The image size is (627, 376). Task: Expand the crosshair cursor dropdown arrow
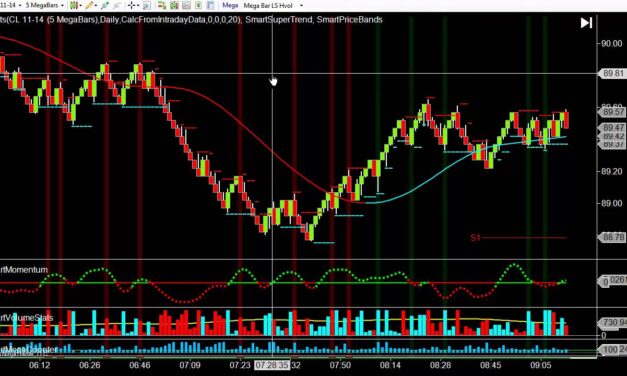point(138,6)
